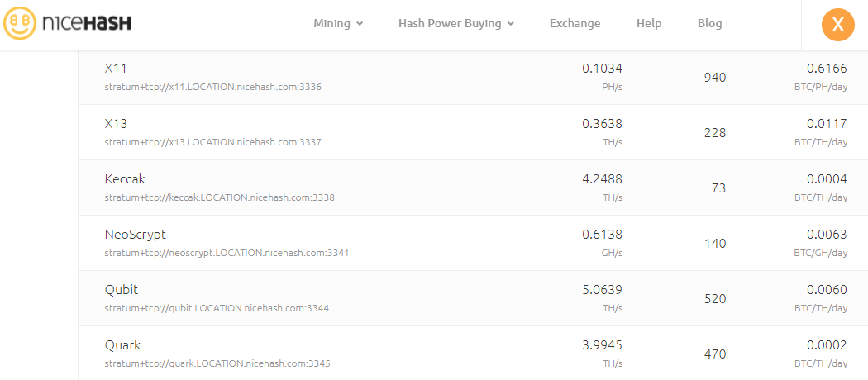Select the Keccak algorithm row
This screenshot has height=380, width=868.
[x=473, y=188]
